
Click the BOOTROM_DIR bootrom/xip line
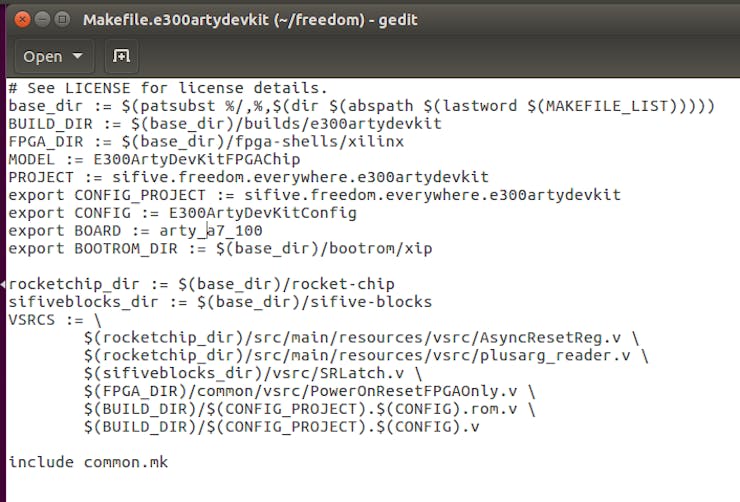220,249
